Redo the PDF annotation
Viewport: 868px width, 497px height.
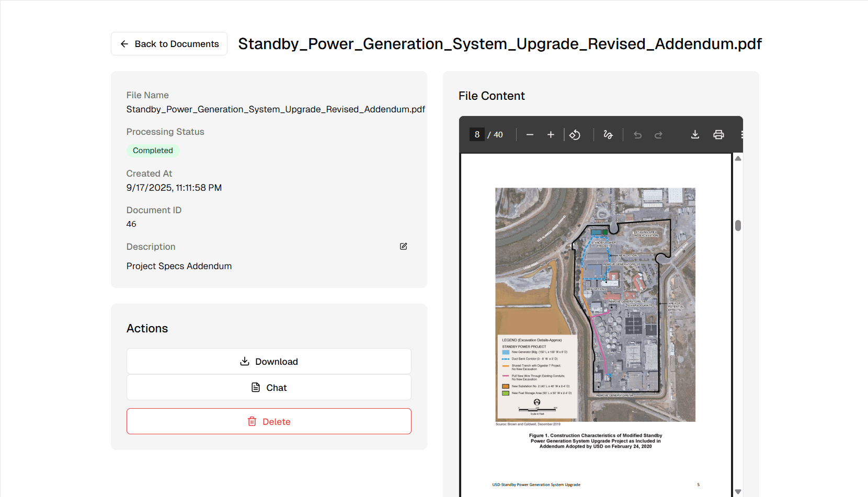pos(658,135)
